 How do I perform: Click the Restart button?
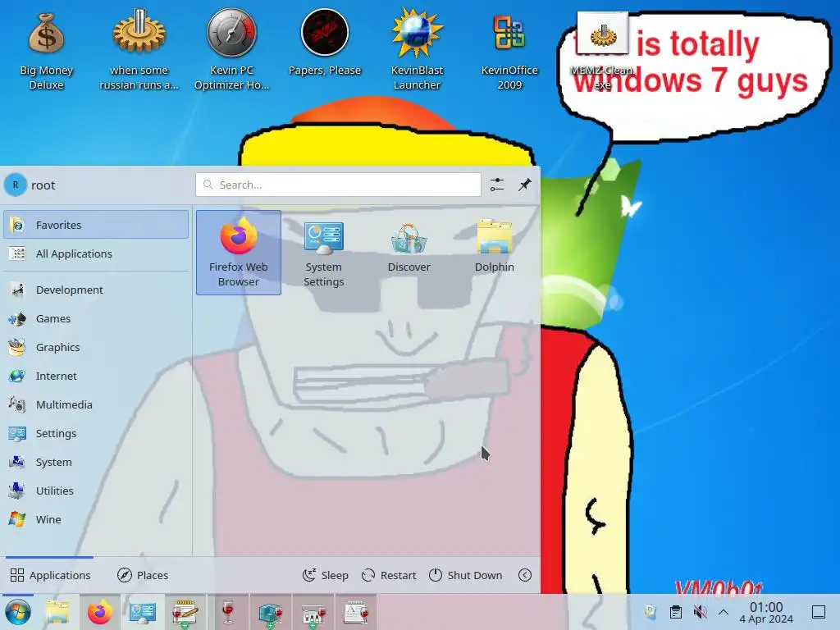(x=389, y=575)
